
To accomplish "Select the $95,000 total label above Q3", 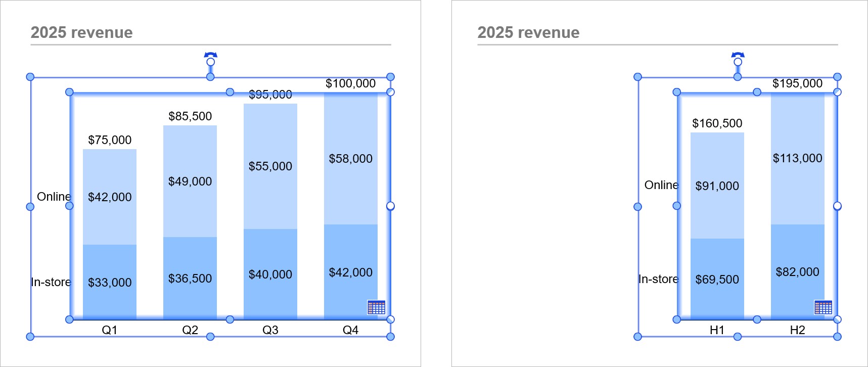I will coord(270,95).
